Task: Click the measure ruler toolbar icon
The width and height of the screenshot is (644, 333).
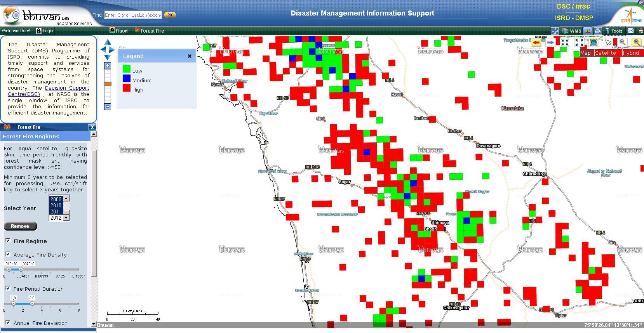Action: (x=588, y=31)
